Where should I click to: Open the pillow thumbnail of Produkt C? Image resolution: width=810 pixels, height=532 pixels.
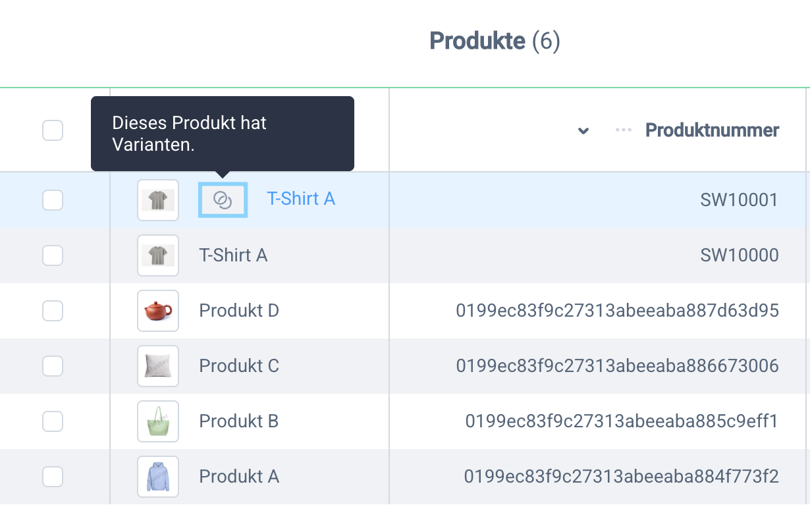[x=158, y=365]
